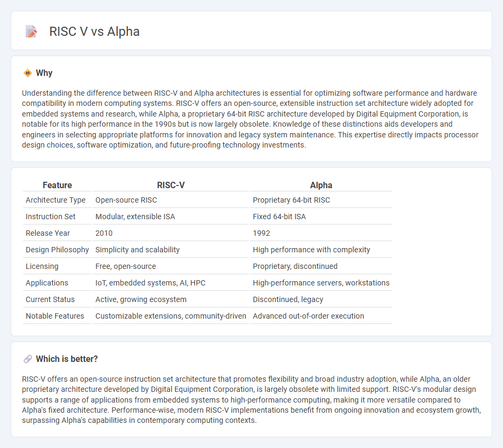503x448 pixels.
Task: Click the orange diamond icon next to Why
Action: point(28,73)
